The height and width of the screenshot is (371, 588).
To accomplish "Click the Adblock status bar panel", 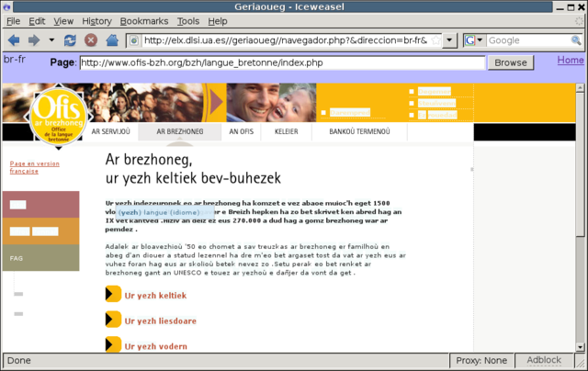I will tap(544, 361).
